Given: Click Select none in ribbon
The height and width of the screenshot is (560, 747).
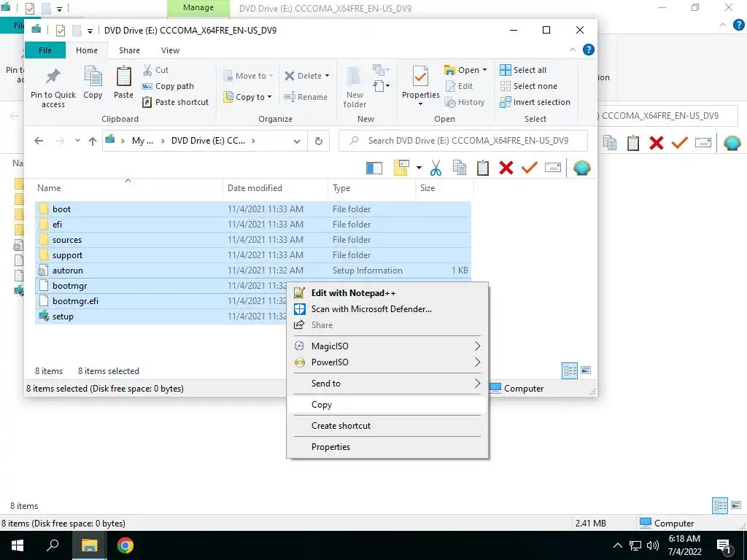Looking at the screenshot, I should pyautogui.click(x=529, y=86).
